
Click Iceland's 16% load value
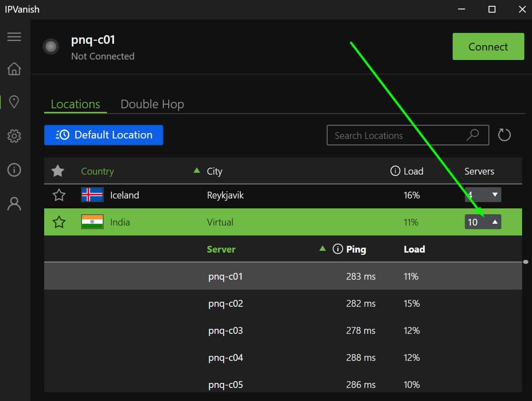(x=412, y=195)
